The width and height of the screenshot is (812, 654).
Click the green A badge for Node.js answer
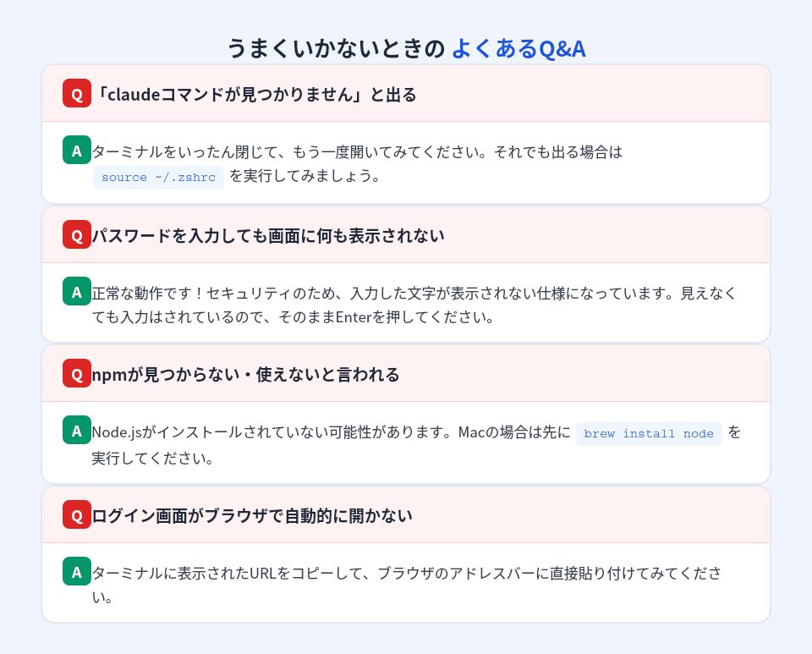pos(77,431)
